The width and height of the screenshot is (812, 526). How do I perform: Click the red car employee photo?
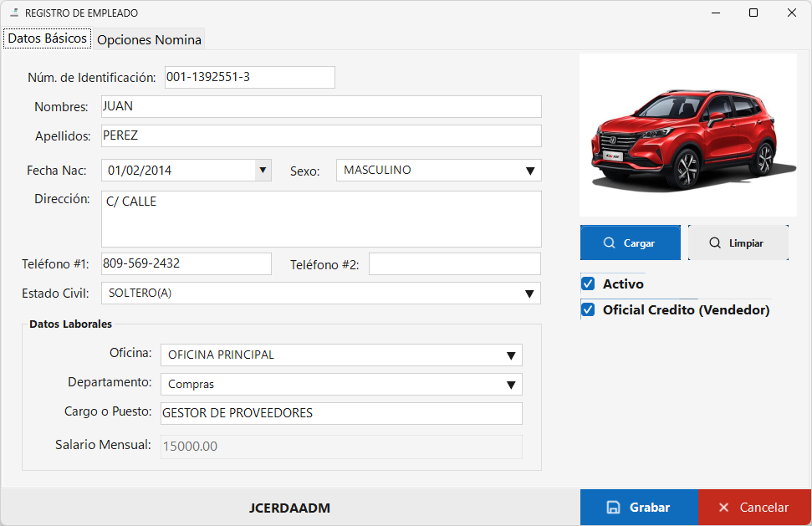tap(688, 135)
